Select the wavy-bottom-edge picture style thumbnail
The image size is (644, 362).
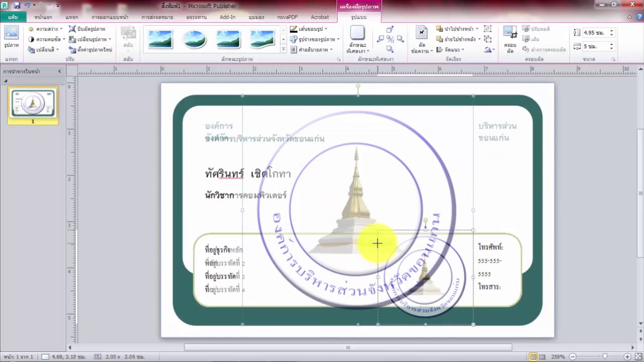(262, 39)
